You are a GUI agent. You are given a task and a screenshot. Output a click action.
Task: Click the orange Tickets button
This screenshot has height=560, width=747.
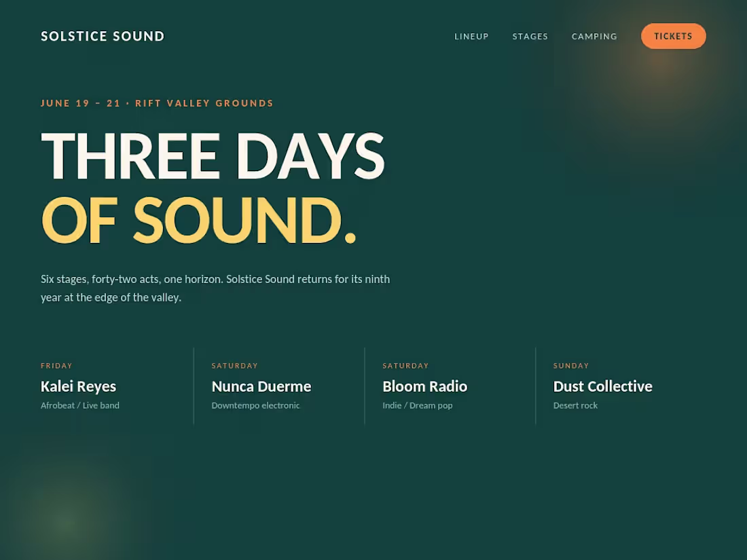(x=673, y=36)
